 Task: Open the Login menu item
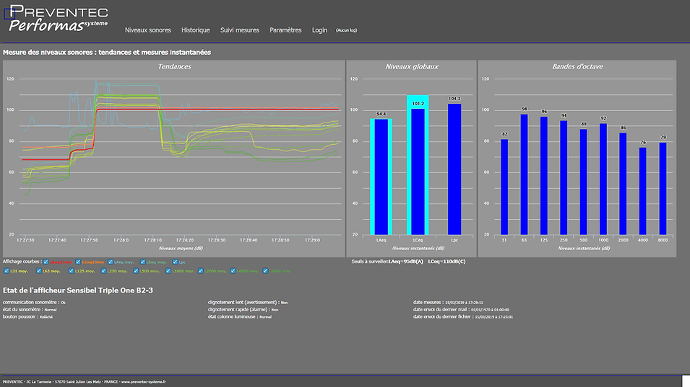point(319,30)
